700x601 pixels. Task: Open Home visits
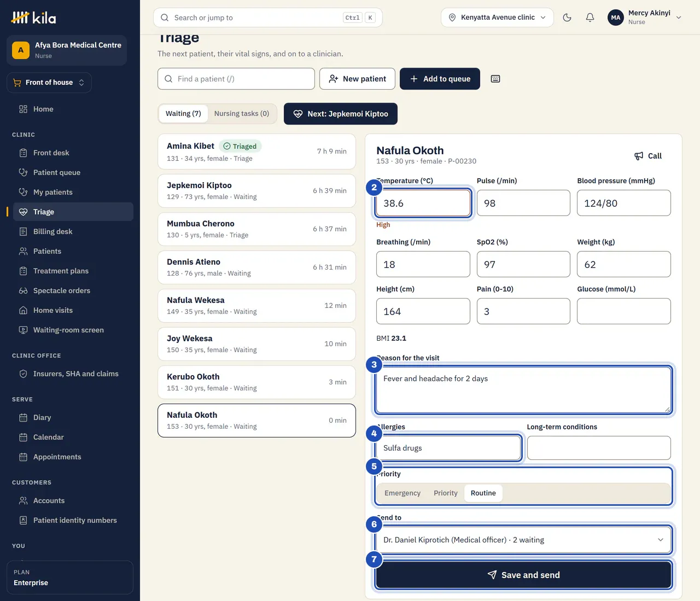pos(70,310)
